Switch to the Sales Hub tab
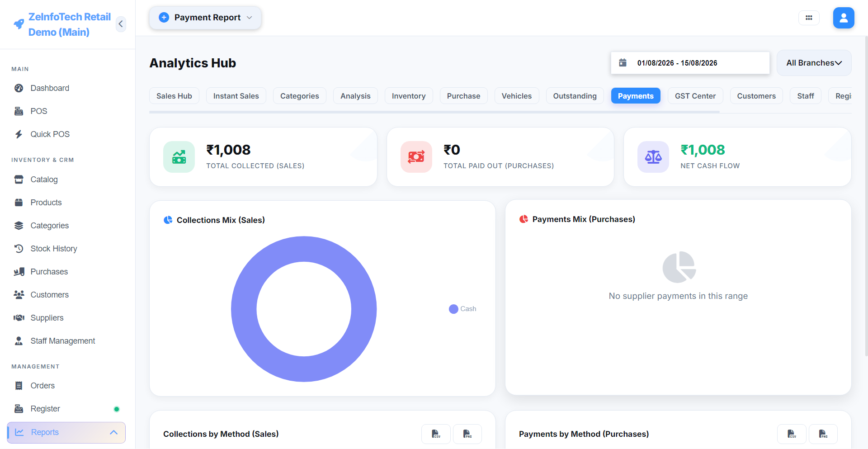The width and height of the screenshot is (868, 449). pyautogui.click(x=174, y=96)
